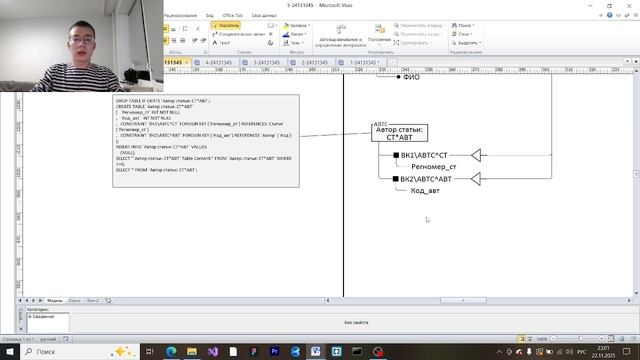Switch to the Модель page tab
Screen dimensions: 640x360
coord(55,301)
